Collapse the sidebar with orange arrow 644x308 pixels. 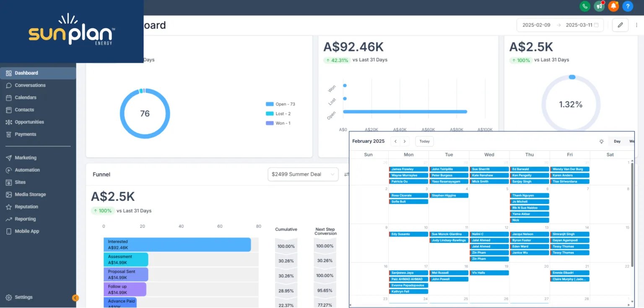pos(75,298)
